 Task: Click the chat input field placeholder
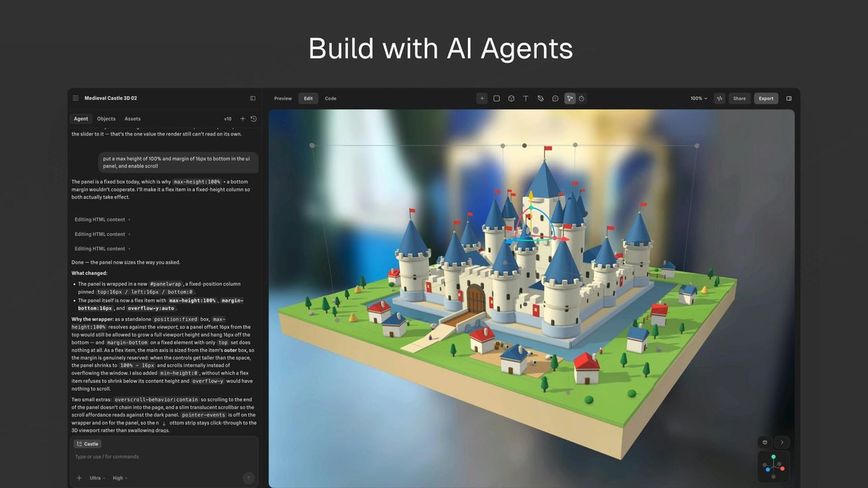tap(164, 457)
